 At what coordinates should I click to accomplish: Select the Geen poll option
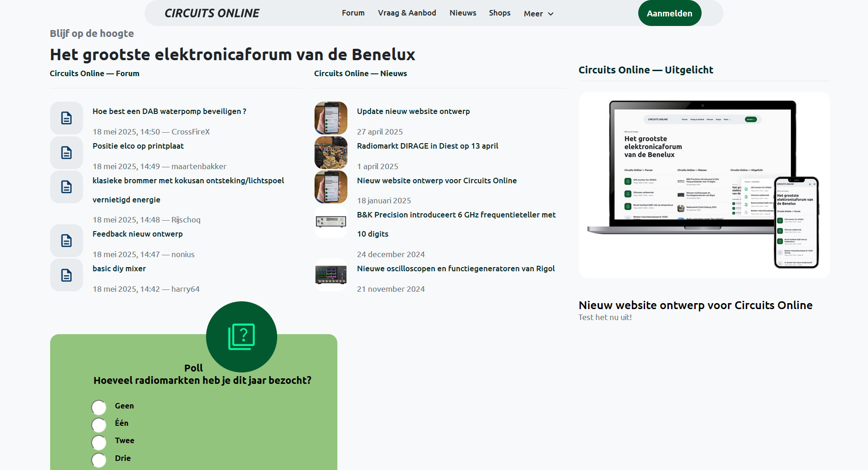[99, 407]
